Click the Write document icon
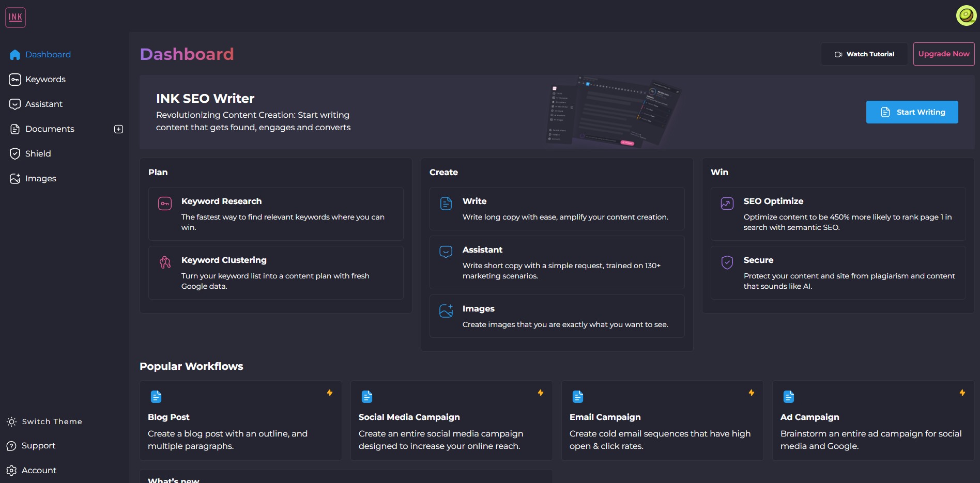This screenshot has height=483, width=980. pos(446,204)
